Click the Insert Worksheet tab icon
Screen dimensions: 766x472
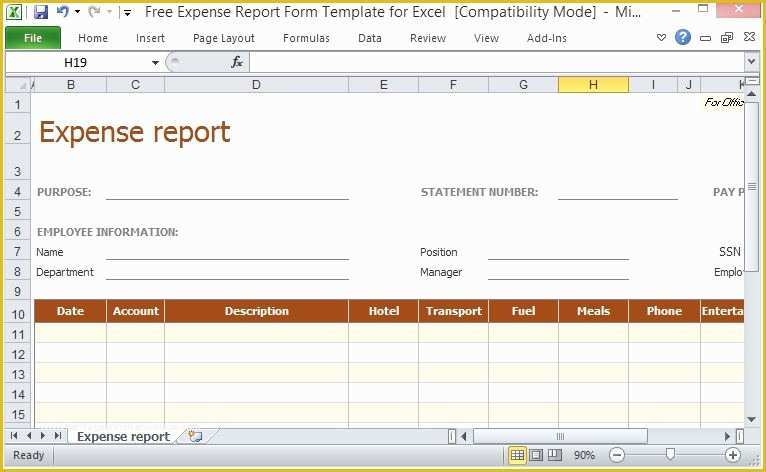coord(195,436)
